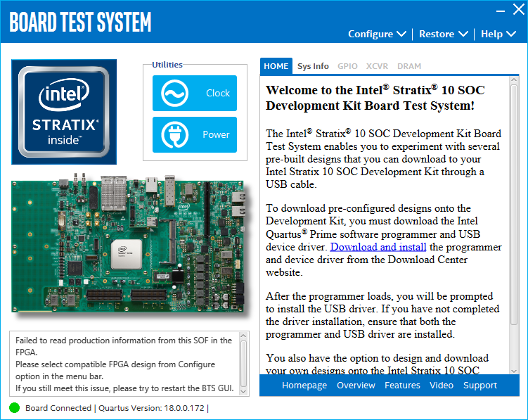The width and height of the screenshot is (528, 420).
Task: Click the welcome text scrollbar down arrow
Action: (x=514, y=371)
